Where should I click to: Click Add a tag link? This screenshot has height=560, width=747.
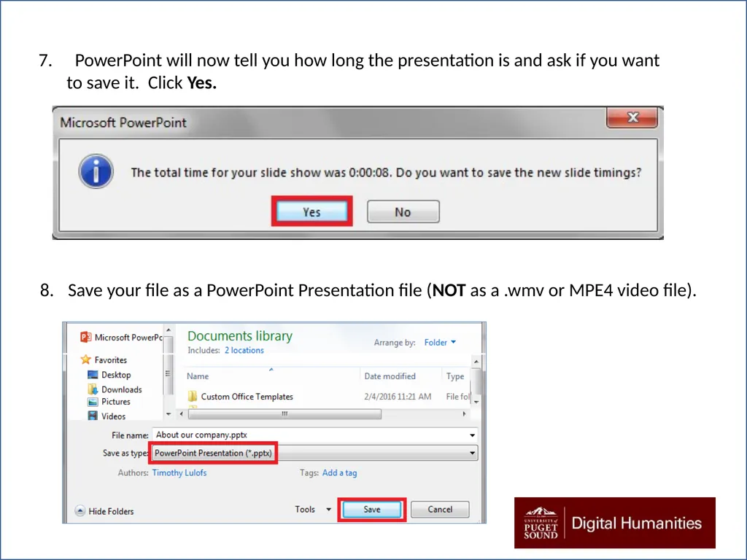tap(339, 472)
